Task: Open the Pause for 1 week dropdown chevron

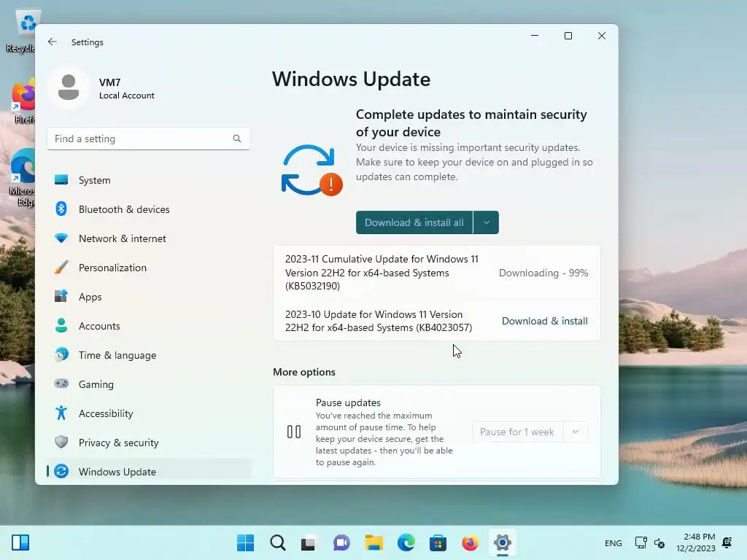Action: pos(576,432)
